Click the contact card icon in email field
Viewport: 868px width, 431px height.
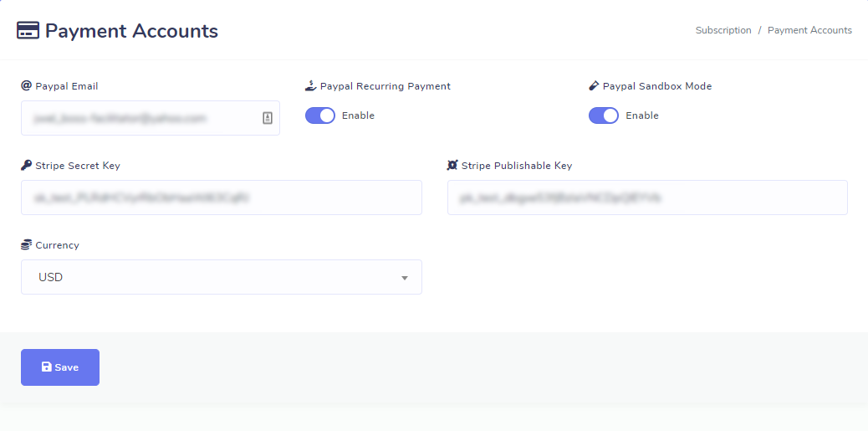click(x=268, y=118)
